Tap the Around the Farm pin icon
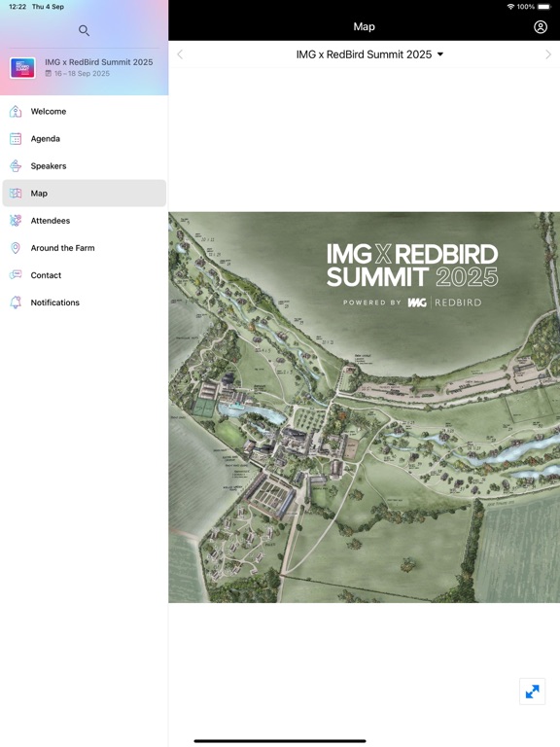The width and height of the screenshot is (560, 747). 16,248
